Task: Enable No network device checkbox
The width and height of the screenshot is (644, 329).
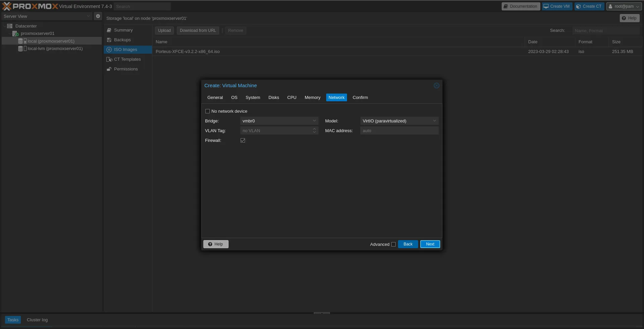Action: tap(207, 111)
